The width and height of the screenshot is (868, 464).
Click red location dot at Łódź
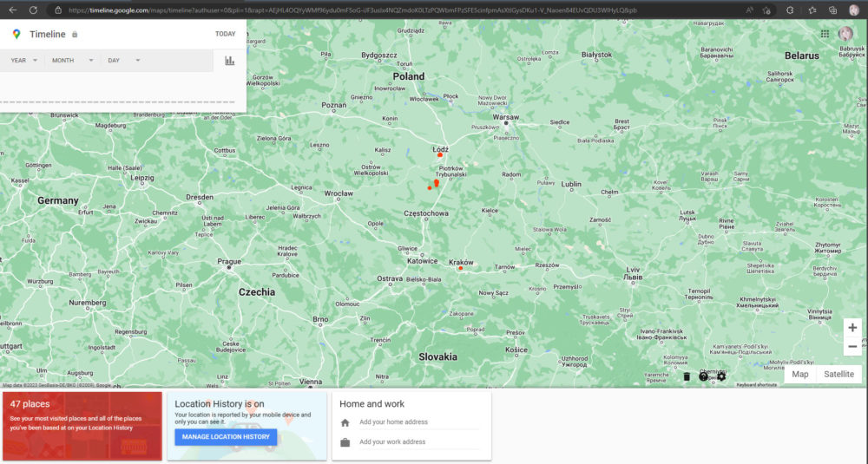(440, 155)
